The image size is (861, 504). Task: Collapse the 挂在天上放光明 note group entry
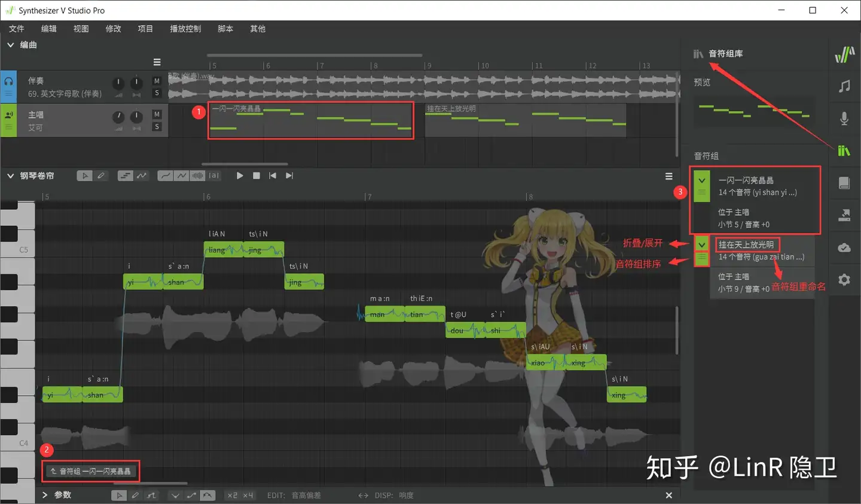702,244
